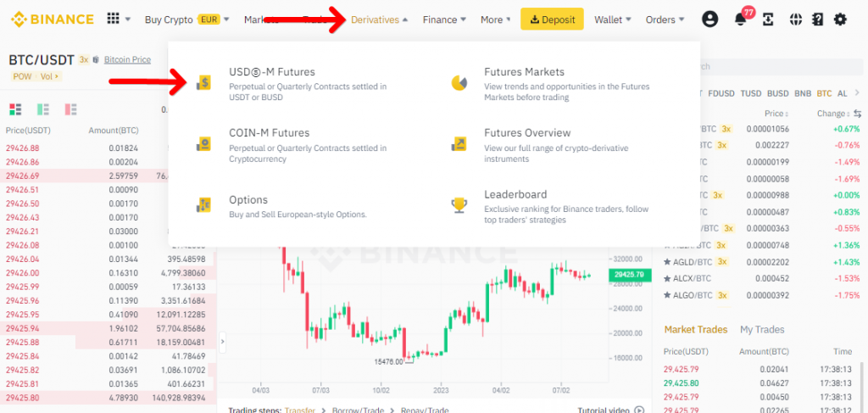Image resolution: width=868 pixels, height=413 pixels.
Task: Favorite the AGLD/BTC pair star
Action: click(x=668, y=261)
